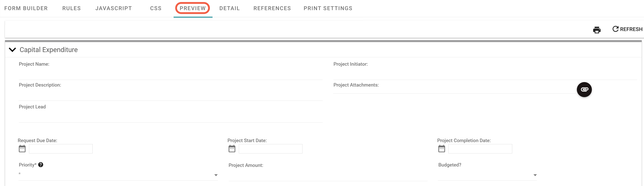Viewport: 644px width, 186px height.
Task: Select the References tab
Action: (272, 8)
